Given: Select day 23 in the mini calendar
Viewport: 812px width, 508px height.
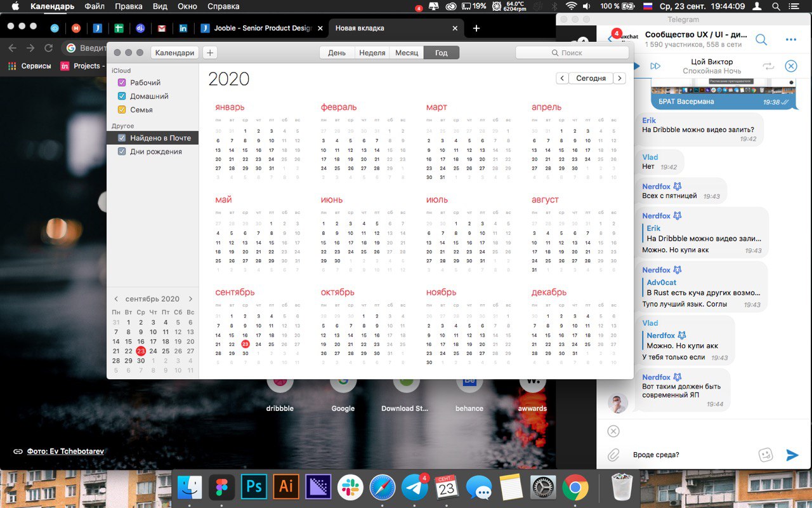Looking at the screenshot, I should coord(141,351).
